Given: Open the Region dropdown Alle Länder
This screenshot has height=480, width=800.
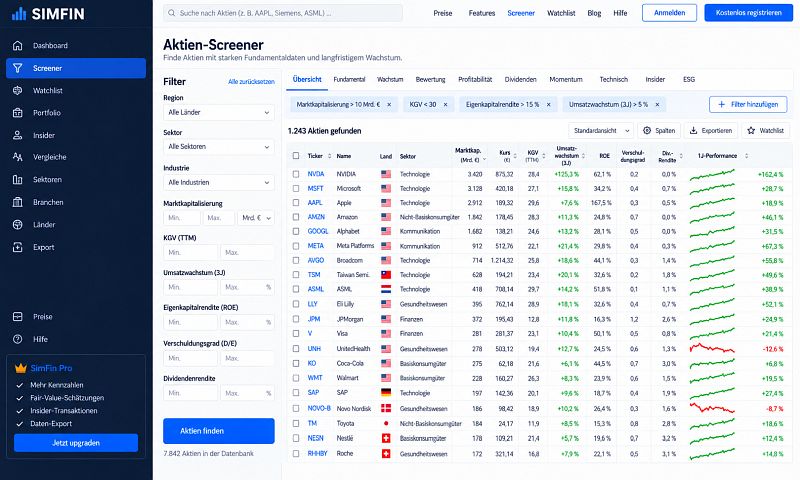Looking at the screenshot, I should click(218, 112).
